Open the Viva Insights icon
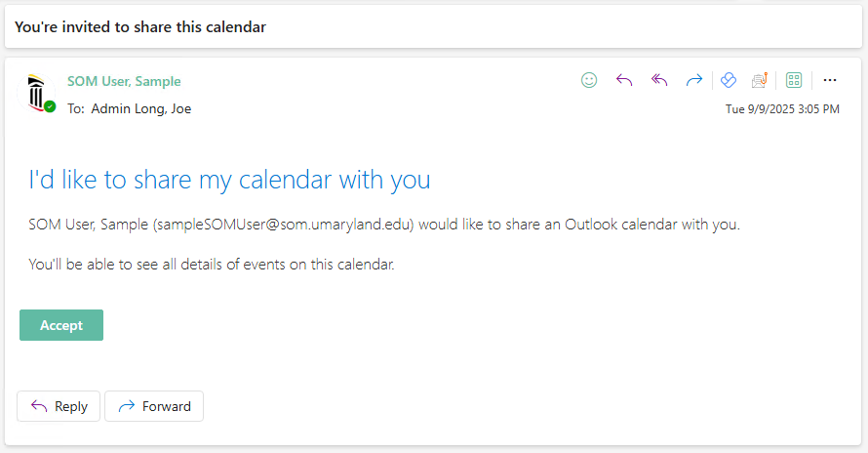The height and width of the screenshot is (453, 868). coord(729,81)
